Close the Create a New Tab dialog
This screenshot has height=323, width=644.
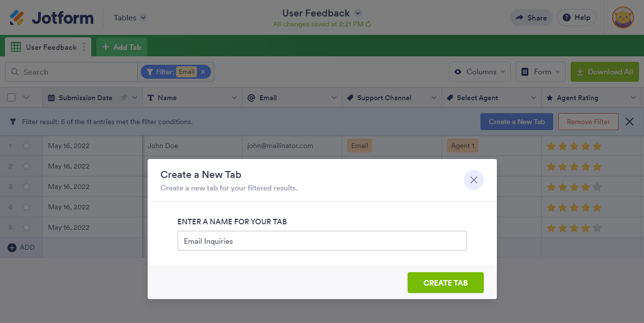point(473,180)
